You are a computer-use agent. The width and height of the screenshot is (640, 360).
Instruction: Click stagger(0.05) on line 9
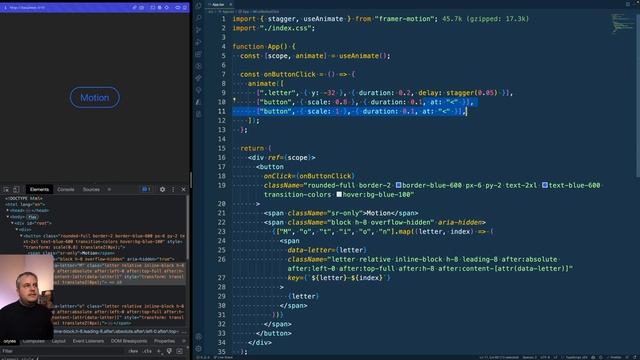click(472, 93)
